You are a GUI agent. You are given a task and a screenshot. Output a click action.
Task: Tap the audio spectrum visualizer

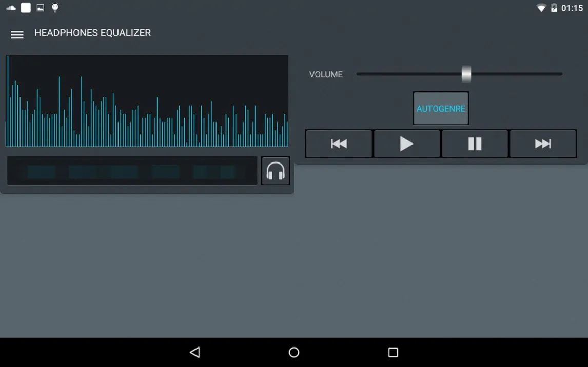pos(147,101)
